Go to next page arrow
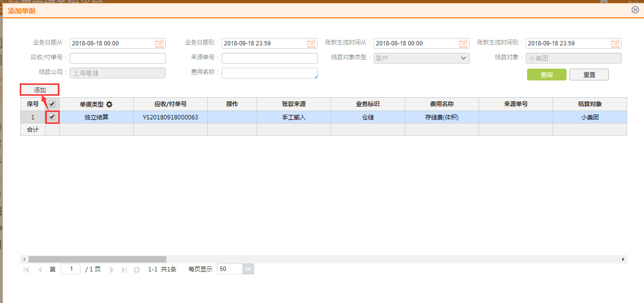 [x=112, y=269]
